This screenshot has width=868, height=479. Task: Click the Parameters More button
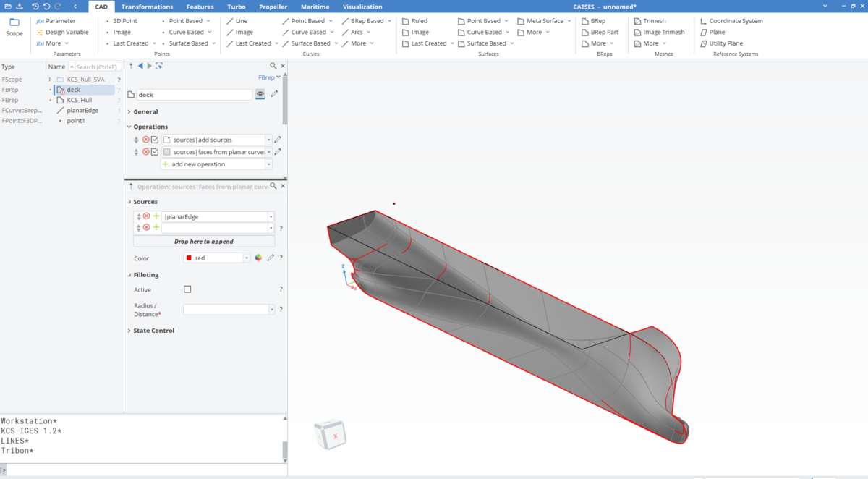tap(53, 43)
